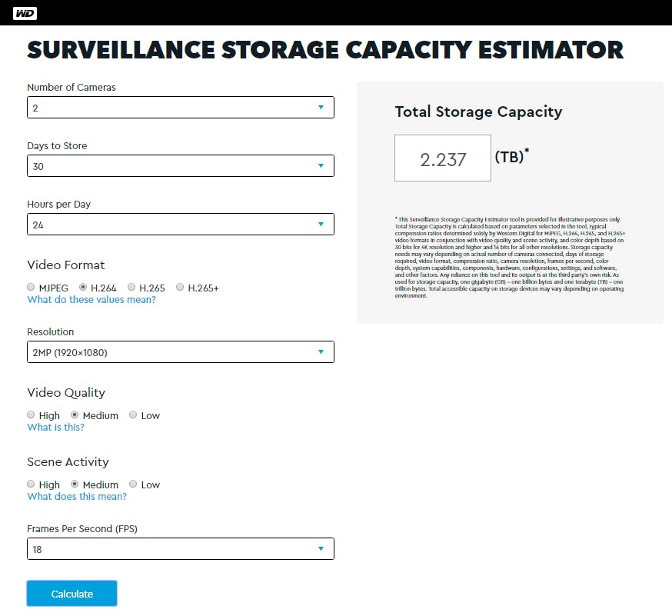This screenshot has width=672, height=616.
Task: Pick the H.265+ video format
Action: point(180,288)
